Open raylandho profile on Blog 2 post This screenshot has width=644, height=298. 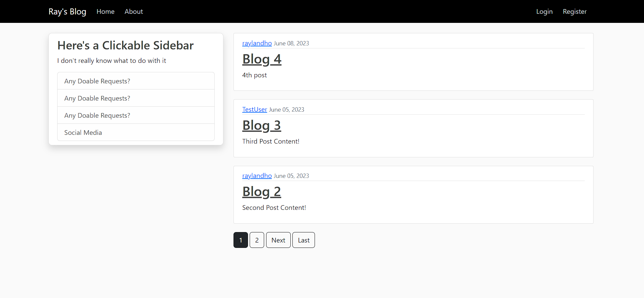257,176
